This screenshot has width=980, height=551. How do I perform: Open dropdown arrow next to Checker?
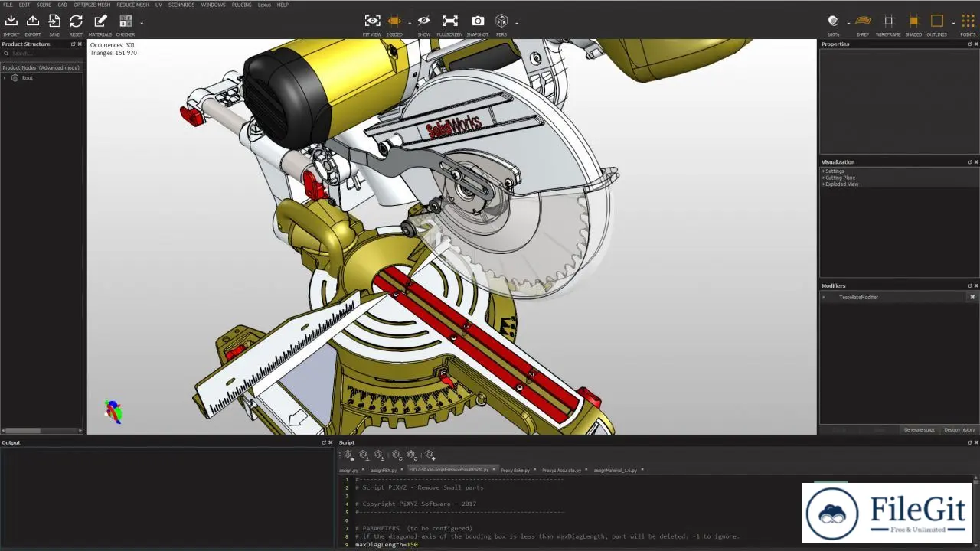[x=141, y=23]
